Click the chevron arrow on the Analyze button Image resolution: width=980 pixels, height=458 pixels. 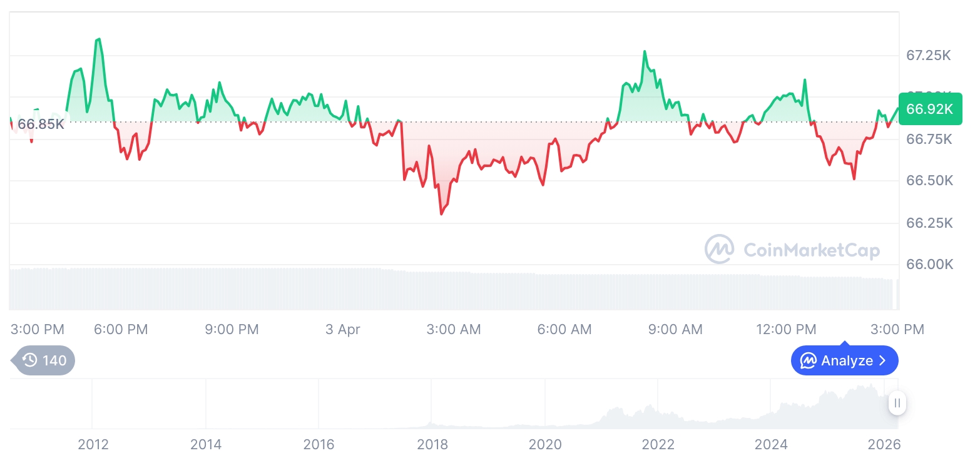tap(883, 360)
